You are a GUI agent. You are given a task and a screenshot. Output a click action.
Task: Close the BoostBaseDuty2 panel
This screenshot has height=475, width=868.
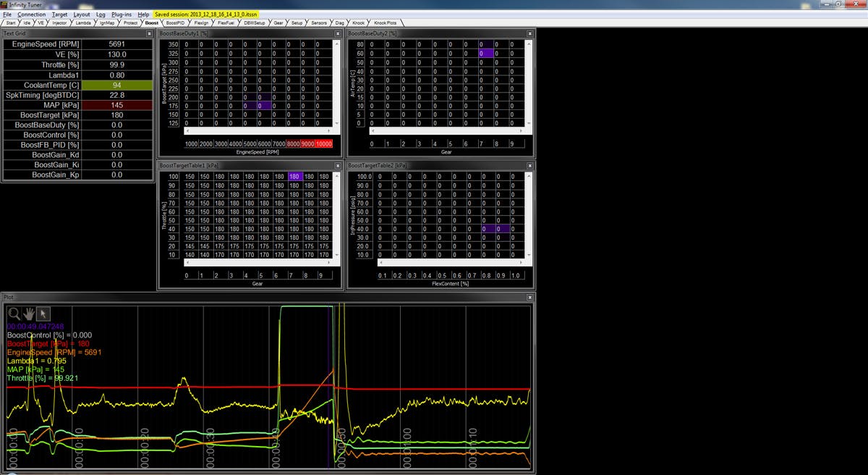coord(529,33)
